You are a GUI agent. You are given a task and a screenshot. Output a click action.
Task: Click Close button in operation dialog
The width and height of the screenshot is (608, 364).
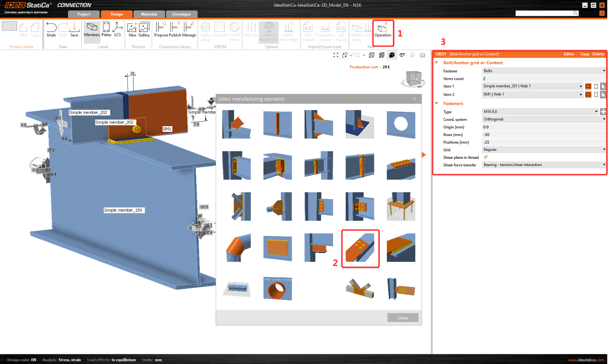403,318
